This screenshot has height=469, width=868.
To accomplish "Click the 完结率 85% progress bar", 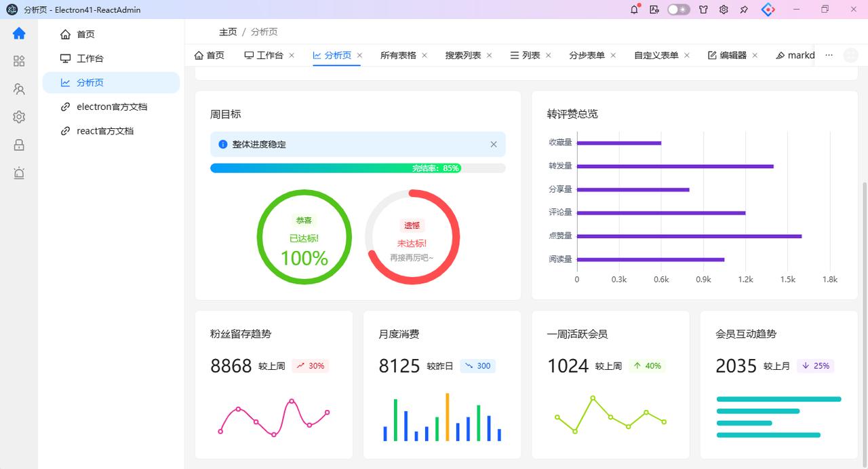I will [358, 168].
